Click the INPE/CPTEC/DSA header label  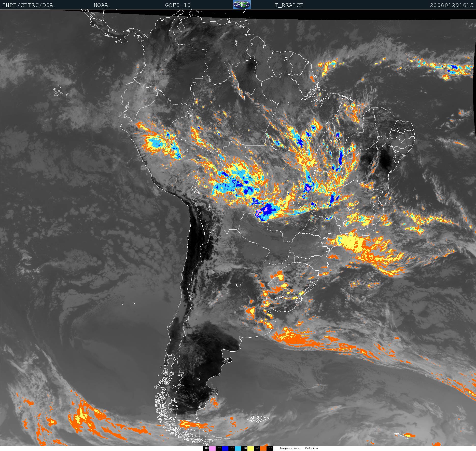click(x=28, y=5)
